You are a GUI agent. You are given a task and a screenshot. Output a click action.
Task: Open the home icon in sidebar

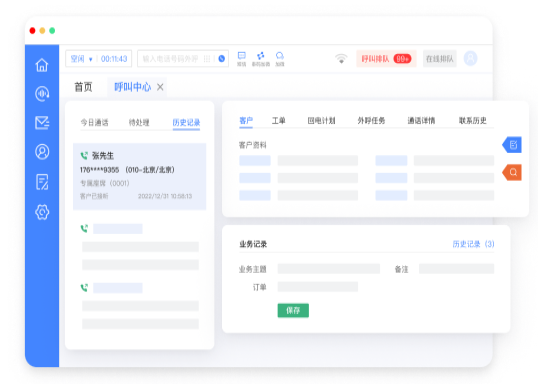42,65
